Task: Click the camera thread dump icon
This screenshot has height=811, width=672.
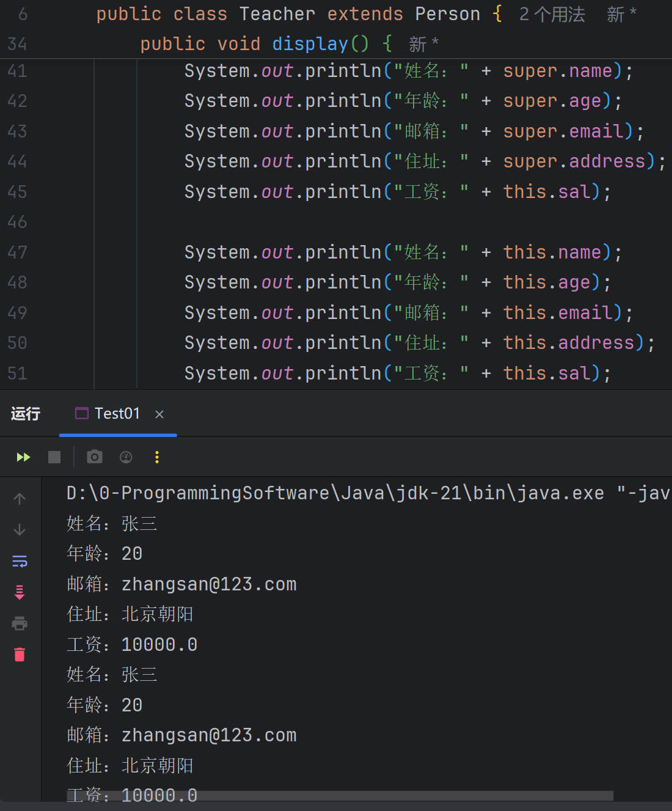Action: pyautogui.click(x=95, y=457)
